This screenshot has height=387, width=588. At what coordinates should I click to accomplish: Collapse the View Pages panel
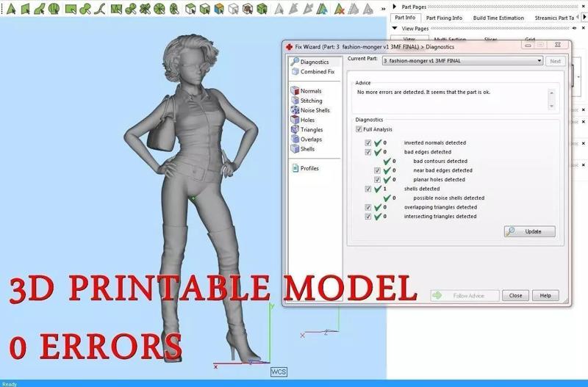(x=395, y=28)
